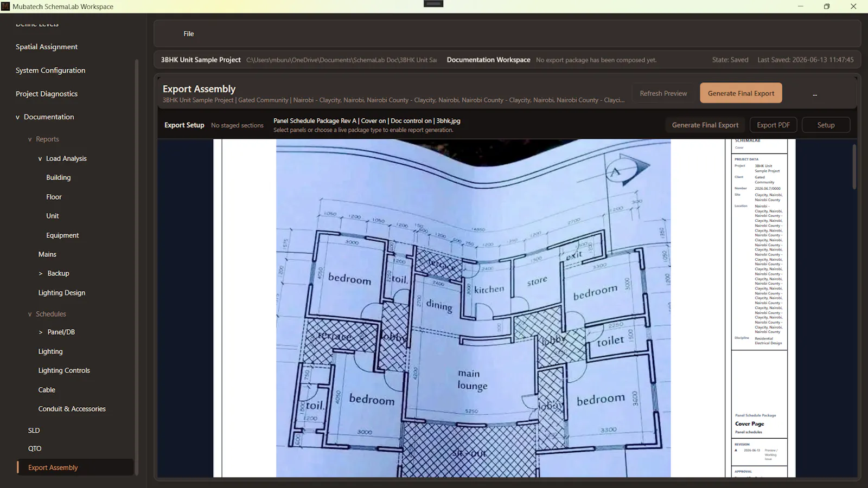Screen dimensions: 868x488
Task: Click the Documentation Workspace label
Action: pos(488,60)
